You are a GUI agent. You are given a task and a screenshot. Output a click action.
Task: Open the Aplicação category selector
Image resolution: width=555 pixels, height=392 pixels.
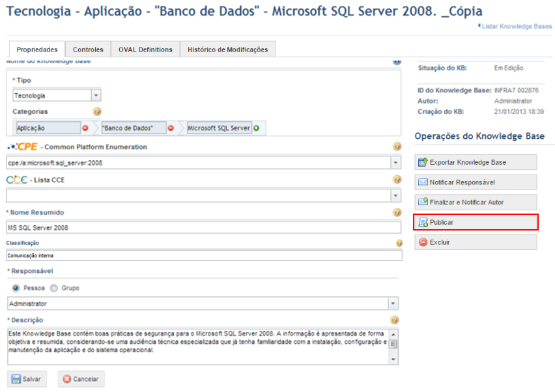click(48, 128)
